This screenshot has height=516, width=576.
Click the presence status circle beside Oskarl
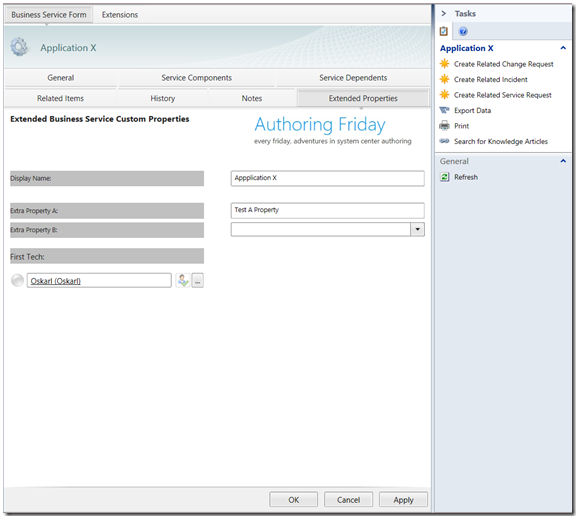(17, 280)
